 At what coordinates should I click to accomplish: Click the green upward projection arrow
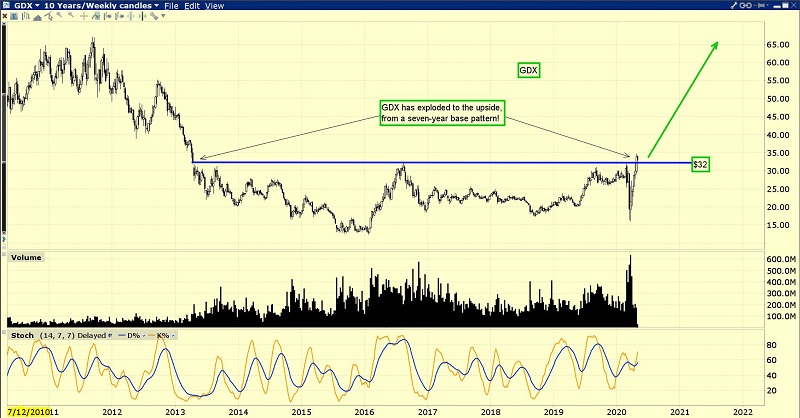tap(685, 98)
